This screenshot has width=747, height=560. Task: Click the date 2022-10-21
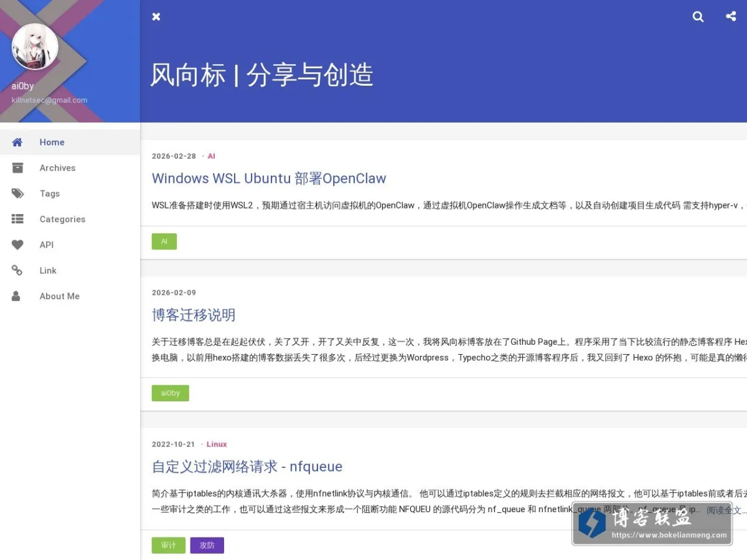[174, 444]
